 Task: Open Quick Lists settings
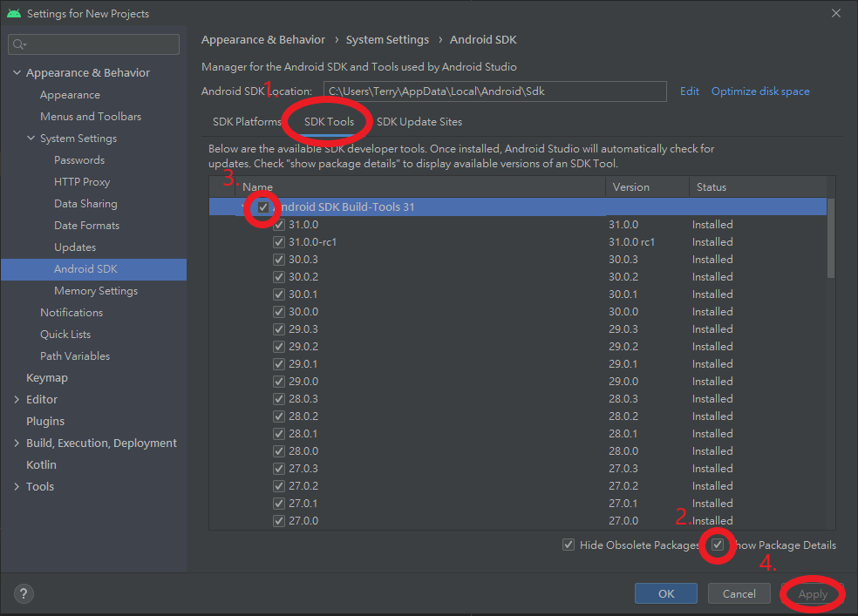65,334
